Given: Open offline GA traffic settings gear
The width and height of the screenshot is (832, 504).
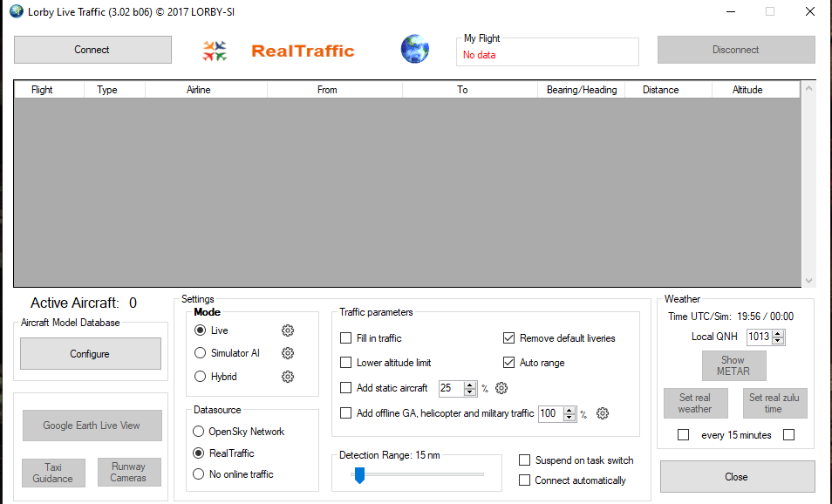Looking at the screenshot, I should click(x=603, y=413).
